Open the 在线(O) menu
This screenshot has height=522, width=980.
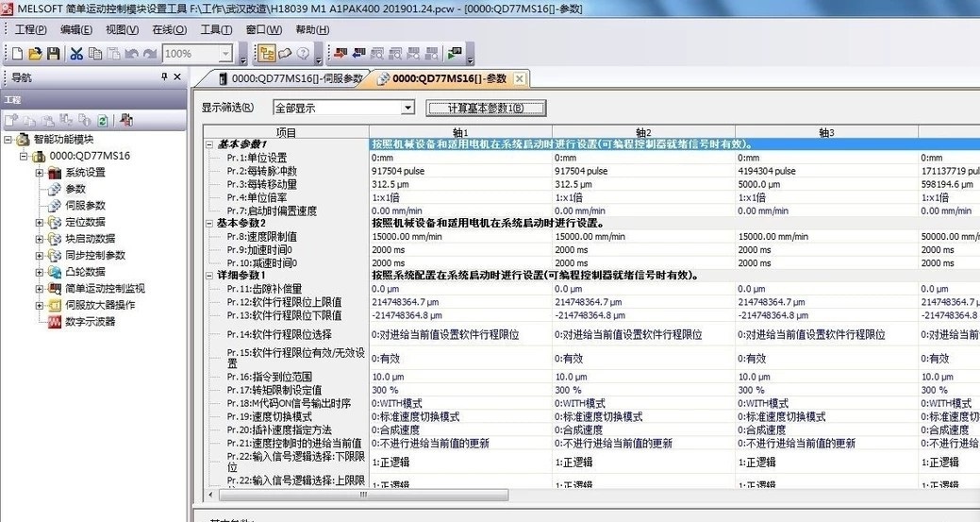tap(170, 29)
